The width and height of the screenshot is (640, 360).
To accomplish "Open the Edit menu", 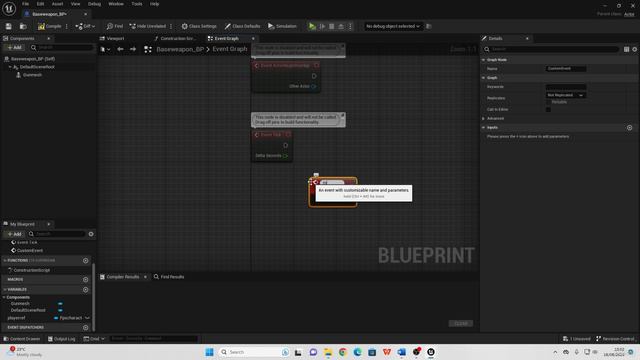I will point(40,4).
